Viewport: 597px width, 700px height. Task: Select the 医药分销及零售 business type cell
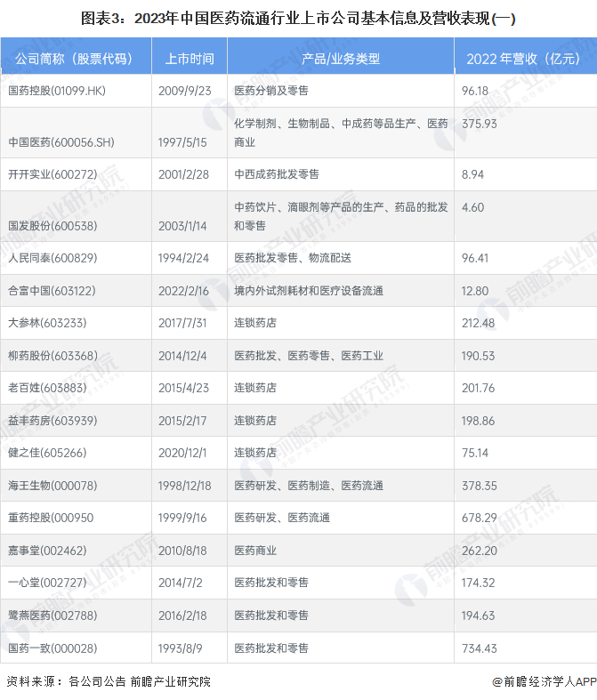coord(341,91)
